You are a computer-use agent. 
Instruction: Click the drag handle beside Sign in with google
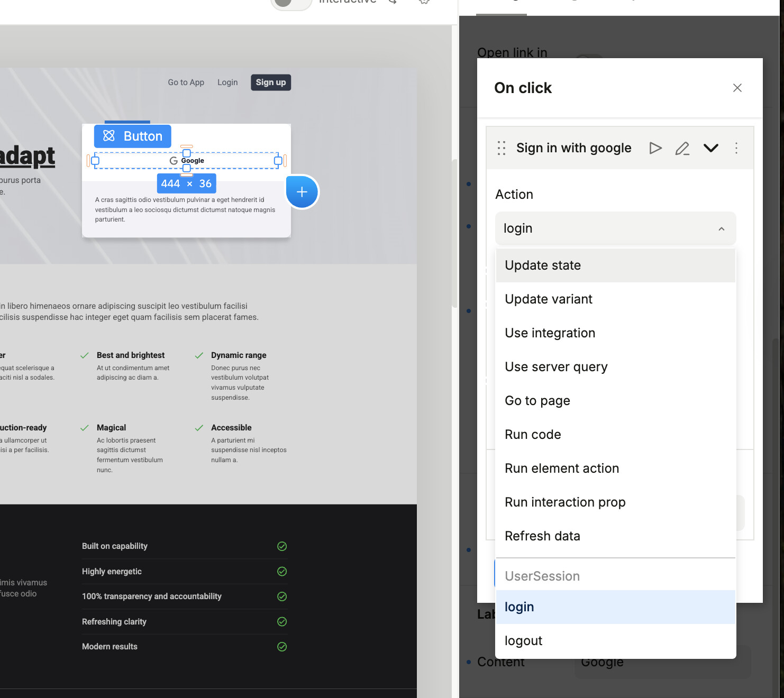[502, 148]
